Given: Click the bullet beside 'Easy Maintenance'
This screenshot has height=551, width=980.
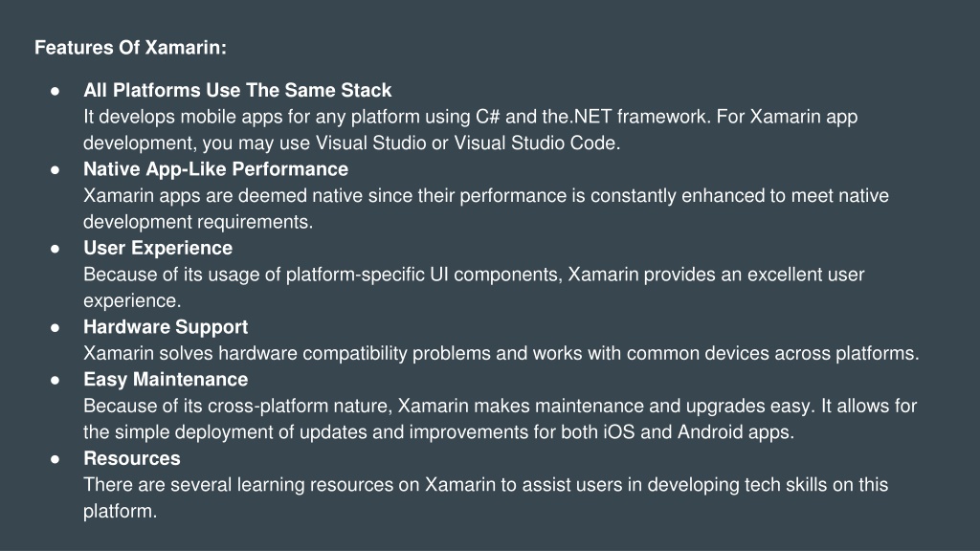Looking at the screenshot, I should pyautogui.click(x=55, y=380).
